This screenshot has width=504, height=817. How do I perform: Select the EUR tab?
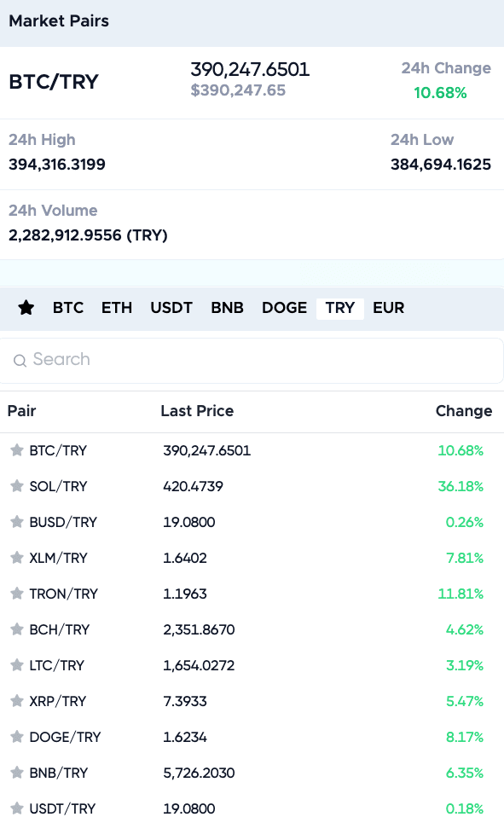pos(389,308)
